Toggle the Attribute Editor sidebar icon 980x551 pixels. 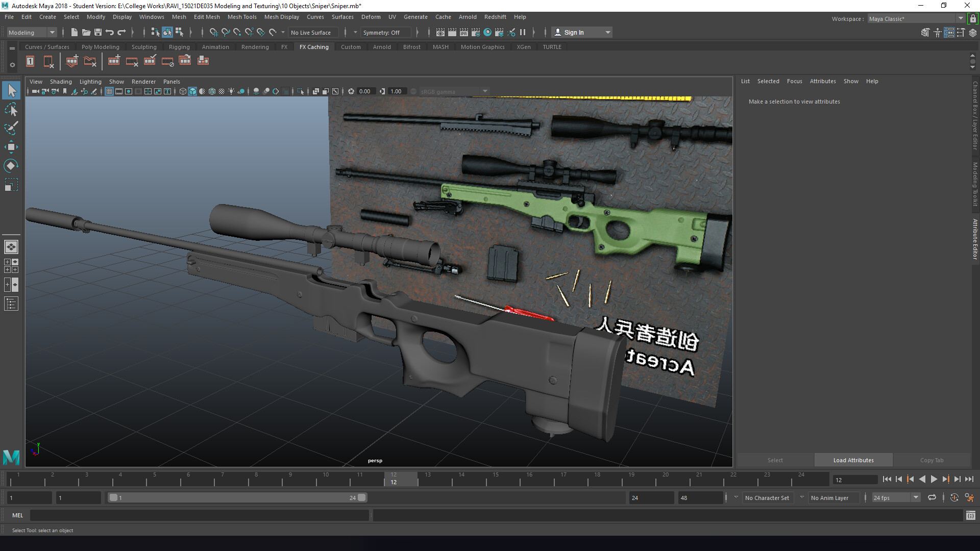pyautogui.click(x=949, y=33)
